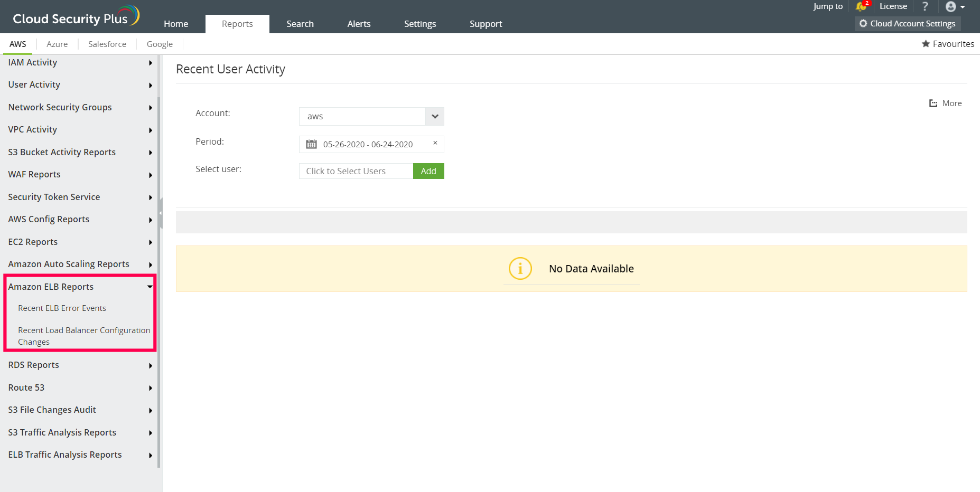
Task: Open notifications via the bell icon
Action: (x=860, y=7)
